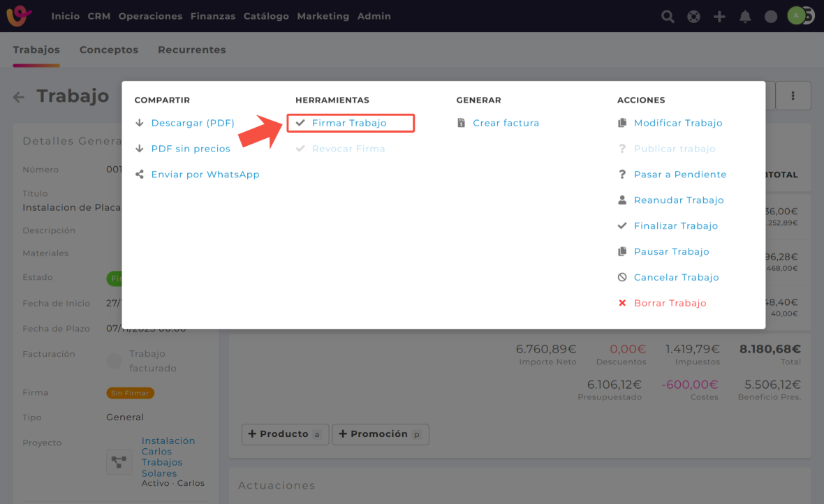Click the plus quick-create icon

(719, 16)
